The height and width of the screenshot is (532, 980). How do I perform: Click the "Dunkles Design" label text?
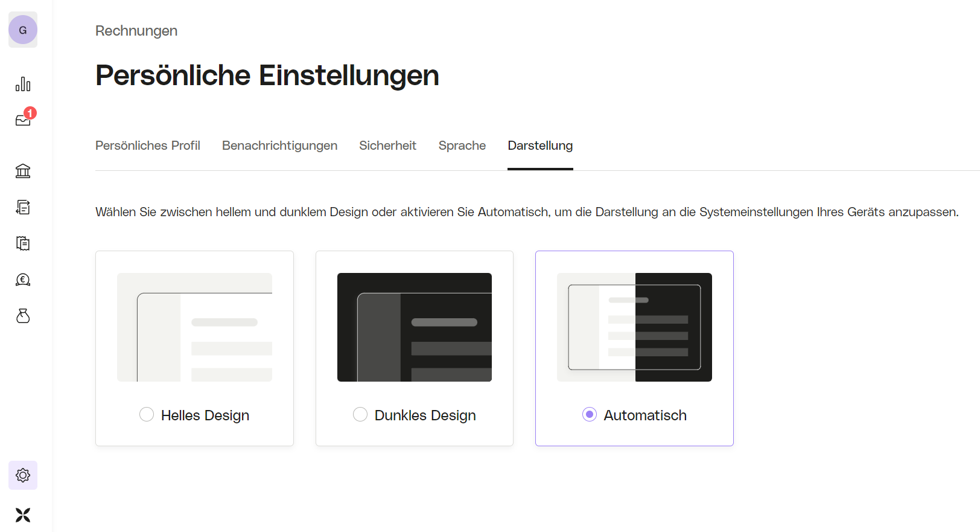(425, 415)
